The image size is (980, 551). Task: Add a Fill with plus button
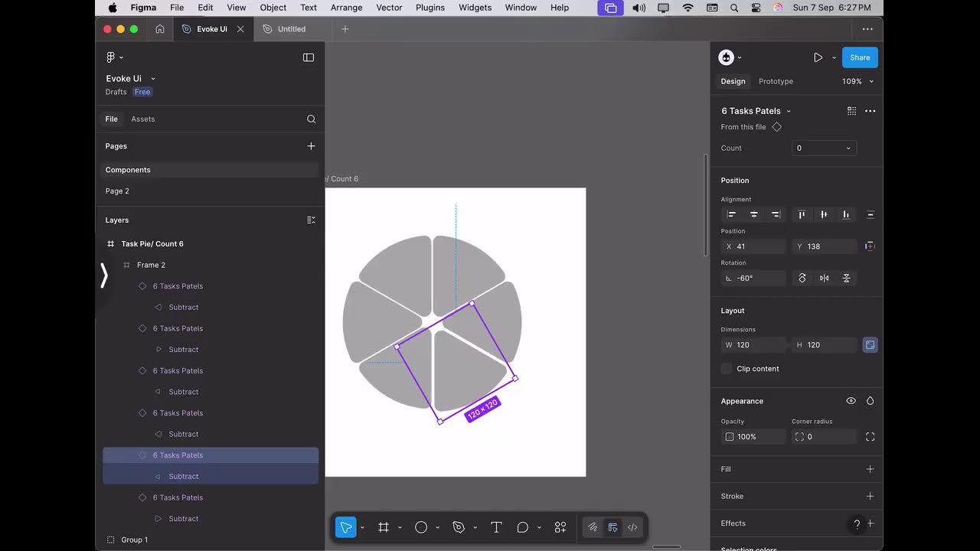[870, 469]
